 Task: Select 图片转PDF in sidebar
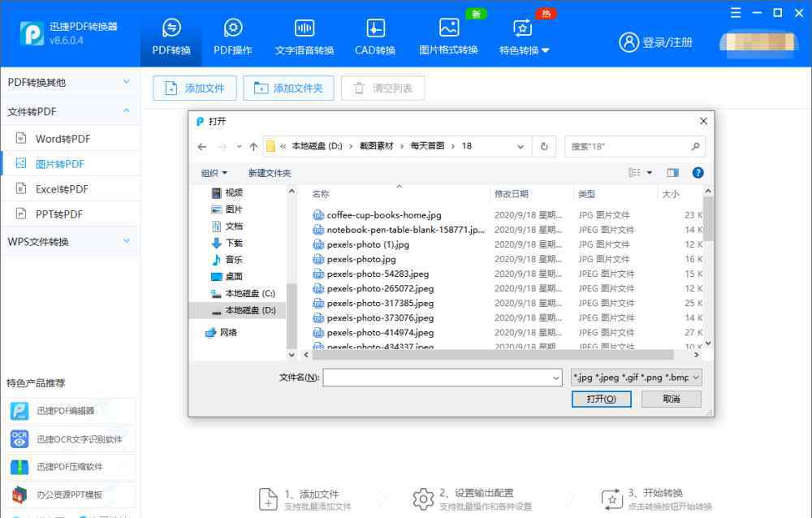tap(71, 164)
